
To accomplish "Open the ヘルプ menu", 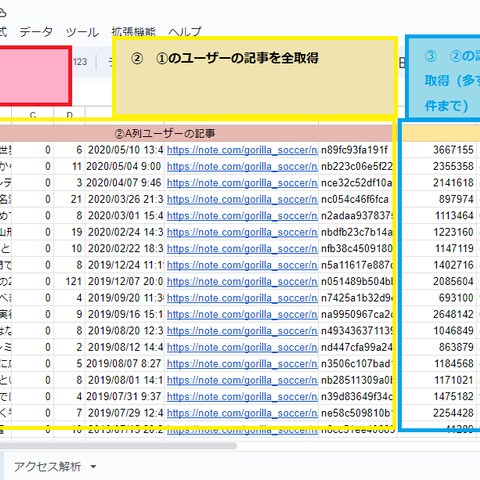I will tap(185, 32).
